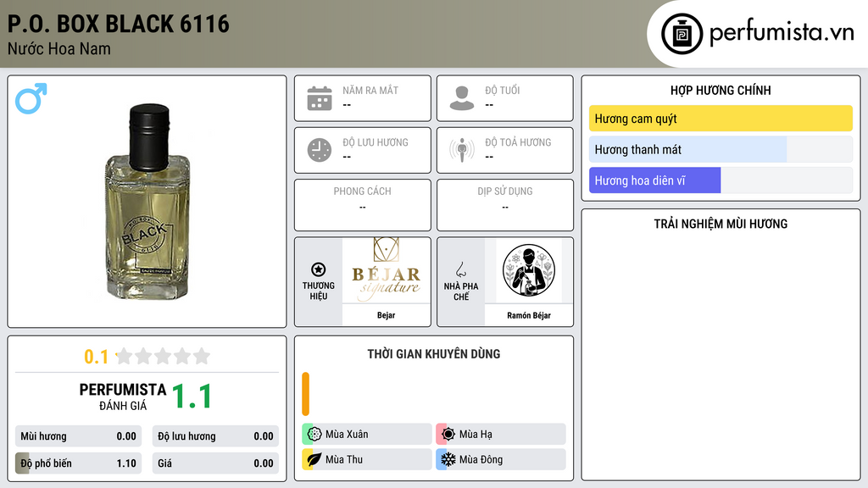Click the Hợp hương chính heading
This screenshot has width=868, height=488.
[721, 90]
